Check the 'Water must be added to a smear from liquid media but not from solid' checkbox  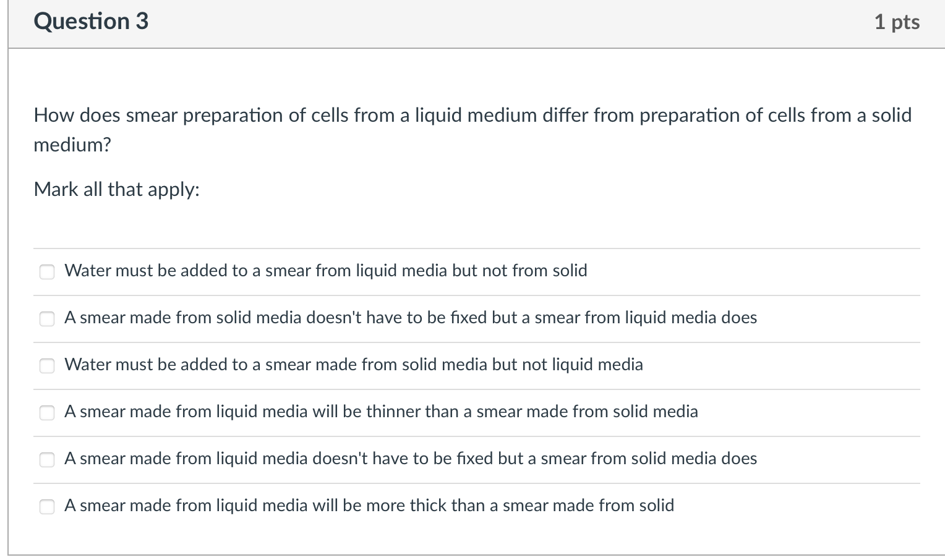pyautogui.click(x=47, y=271)
